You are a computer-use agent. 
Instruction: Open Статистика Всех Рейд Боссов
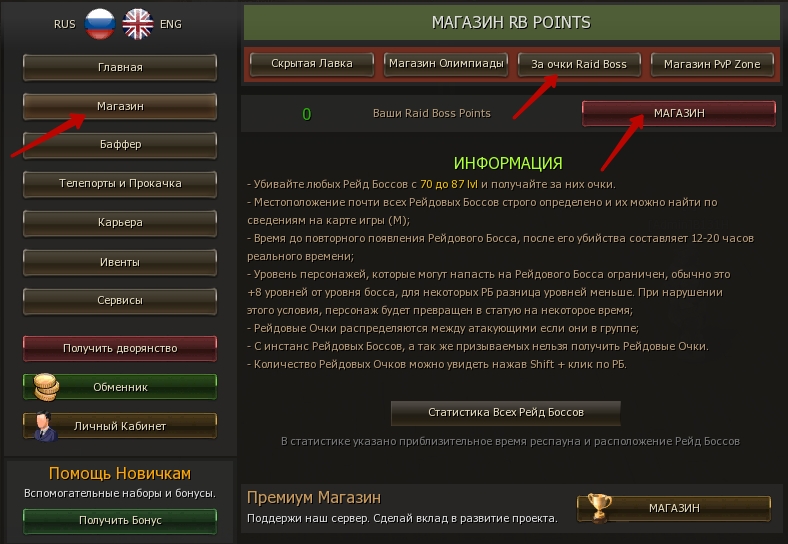pyautogui.click(x=506, y=413)
